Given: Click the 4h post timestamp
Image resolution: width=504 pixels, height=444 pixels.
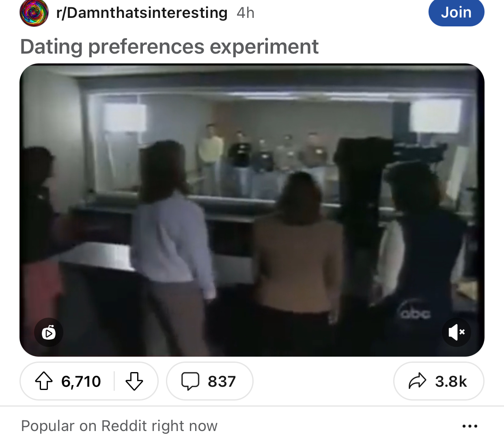Looking at the screenshot, I should tap(246, 13).
